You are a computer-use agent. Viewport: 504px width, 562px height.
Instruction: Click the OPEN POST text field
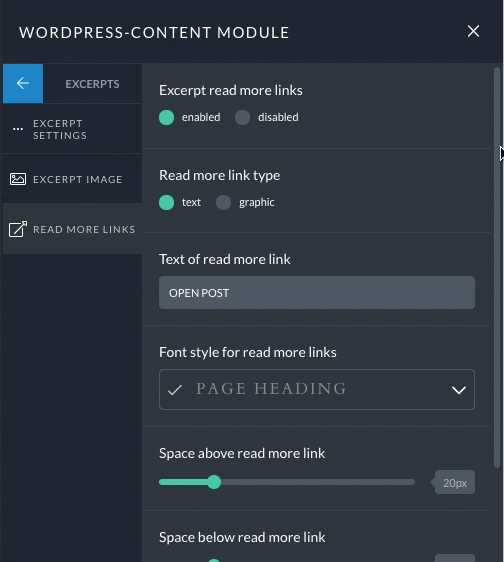(317, 292)
